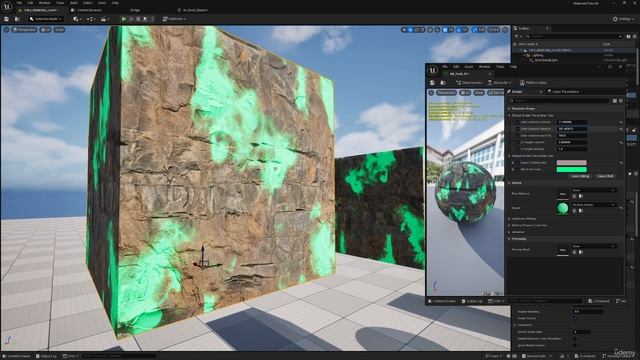Open the viewport options hamburger menu

tap(6, 30)
